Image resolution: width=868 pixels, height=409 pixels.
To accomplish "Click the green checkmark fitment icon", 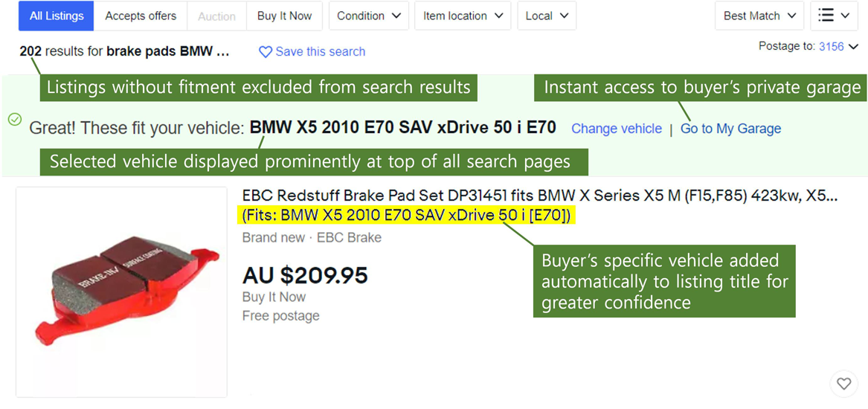I will click(x=15, y=119).
